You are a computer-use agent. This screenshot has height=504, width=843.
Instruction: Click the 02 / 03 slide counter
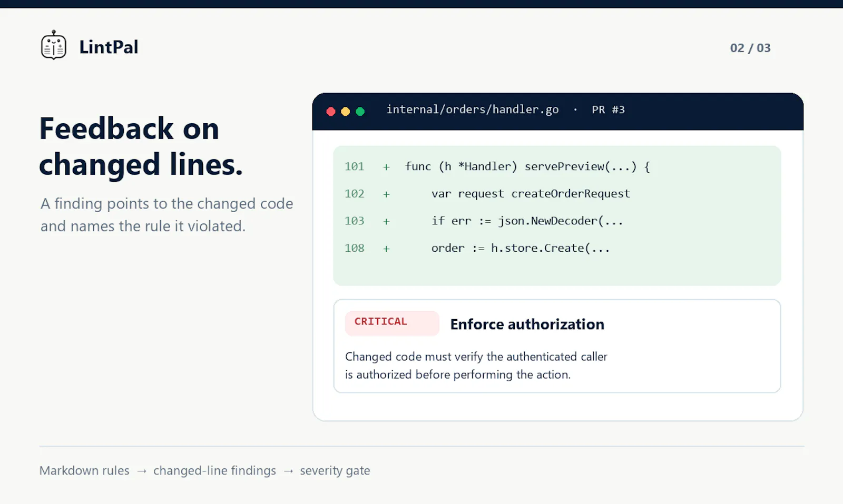point(750,48)
